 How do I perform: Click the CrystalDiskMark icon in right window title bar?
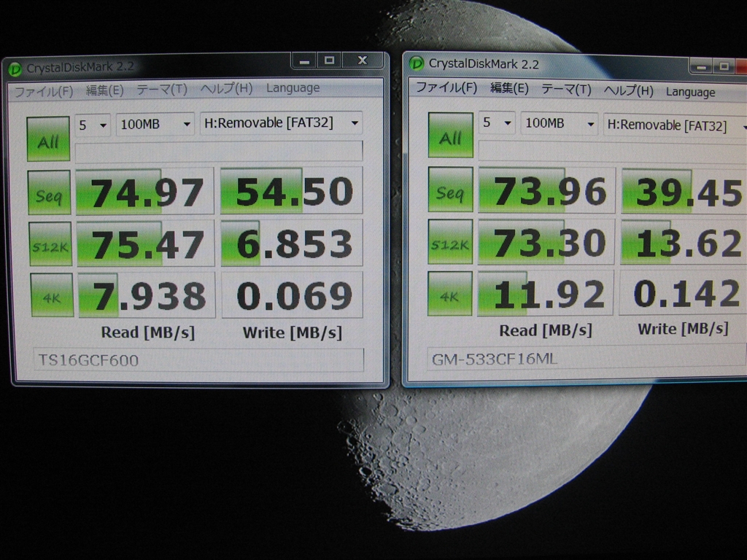(417, 63)
